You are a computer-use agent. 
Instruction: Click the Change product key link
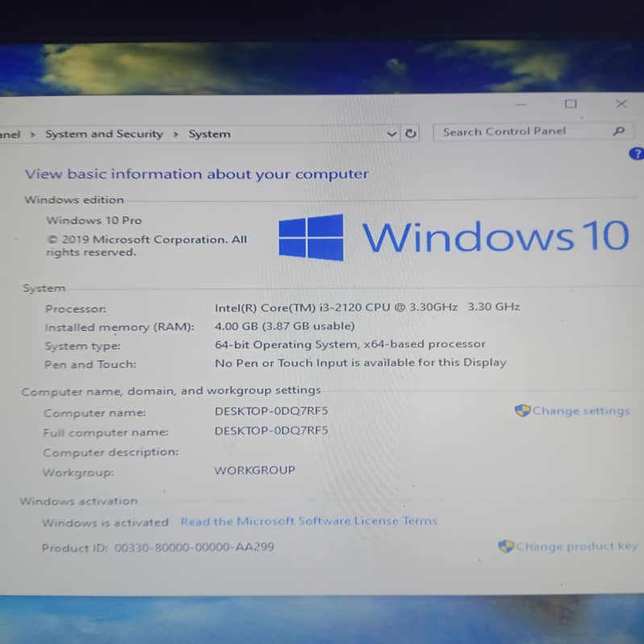coord(576,546)
